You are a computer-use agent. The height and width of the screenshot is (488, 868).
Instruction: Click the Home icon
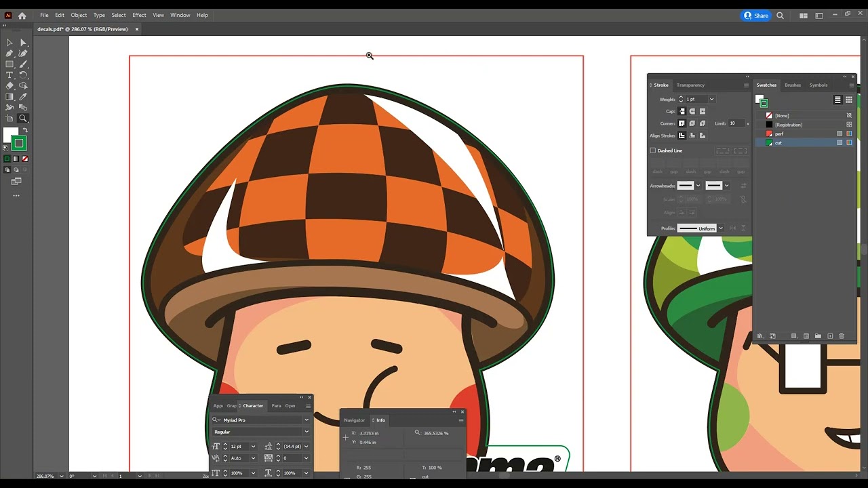click(22, 16)
